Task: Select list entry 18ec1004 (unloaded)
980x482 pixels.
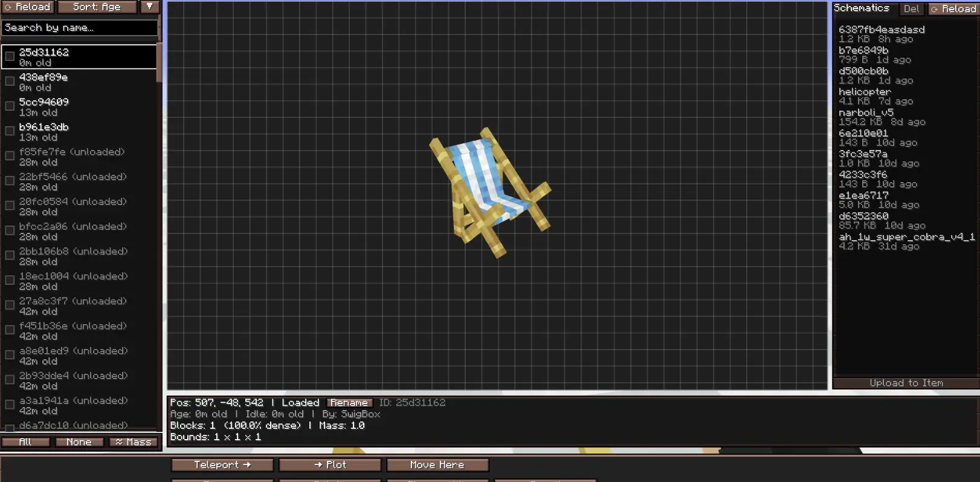Action: pyautogui.click(x=79, y=281)
